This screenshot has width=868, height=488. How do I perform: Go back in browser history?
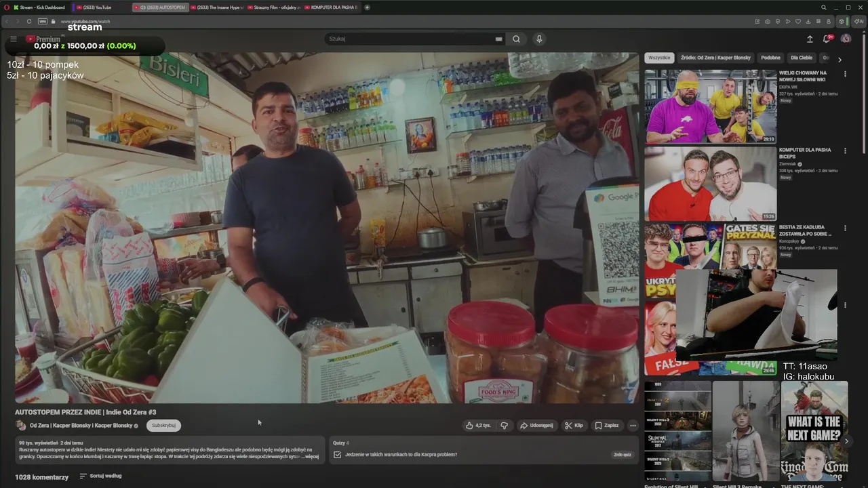(7, 22)
